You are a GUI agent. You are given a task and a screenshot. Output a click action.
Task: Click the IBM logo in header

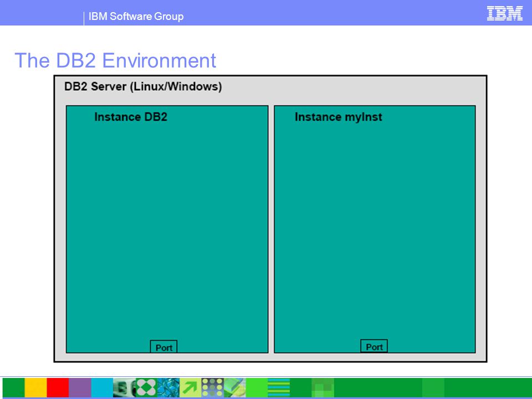coord(504,13)
